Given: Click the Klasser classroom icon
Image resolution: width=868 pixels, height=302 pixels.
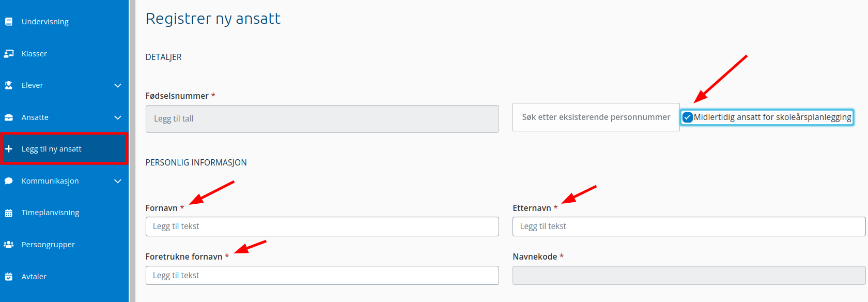Looking at the screenshot, I should [x=9, y=54].
